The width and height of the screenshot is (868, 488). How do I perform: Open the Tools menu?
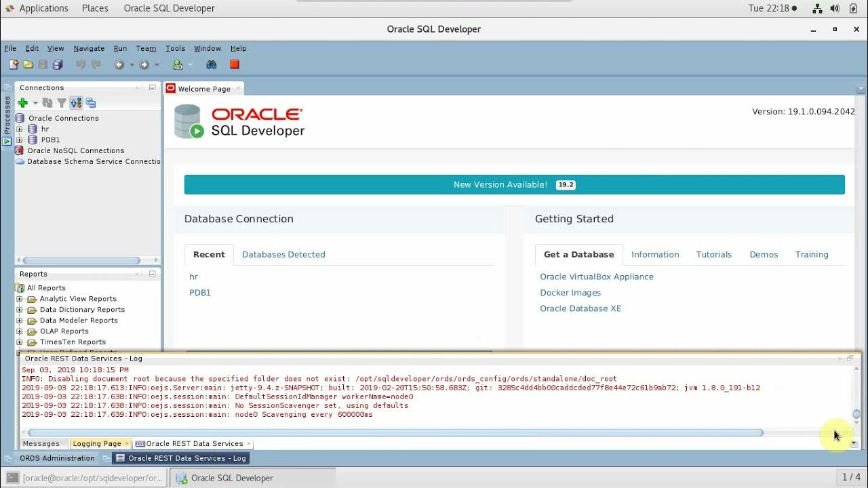(x=175, y=48)
